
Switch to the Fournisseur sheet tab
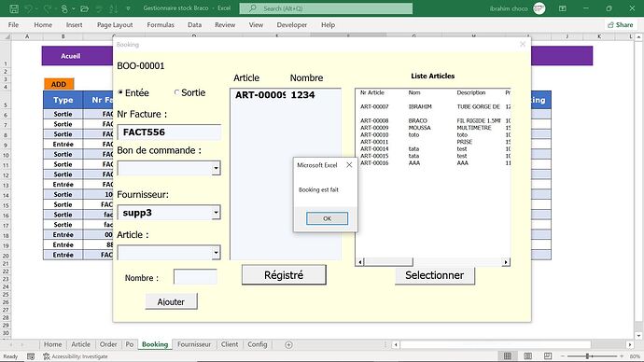pyautogui.click(x=194, y=344)
